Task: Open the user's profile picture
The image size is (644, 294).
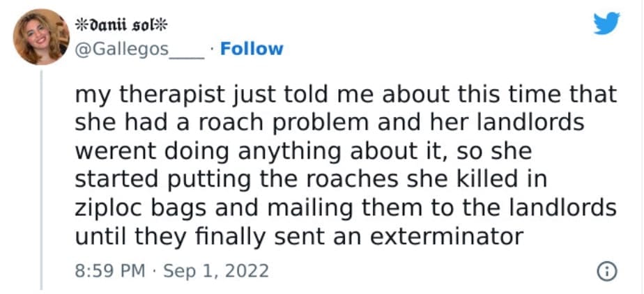Action: [41, 37]
